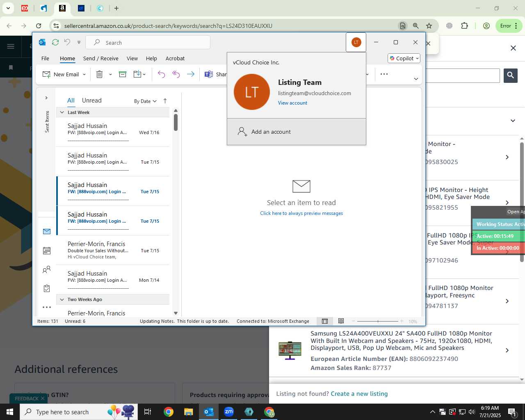Select the All messages filter

(71, 100)
